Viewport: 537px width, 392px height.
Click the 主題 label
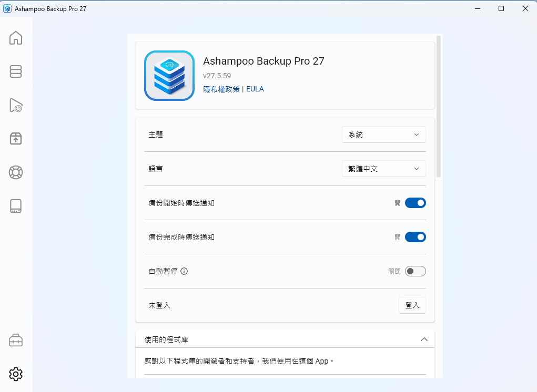tap(156, 135)
